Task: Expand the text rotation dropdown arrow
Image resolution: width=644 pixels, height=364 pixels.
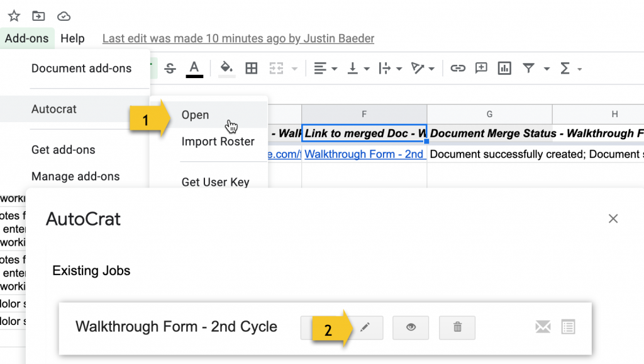Action: click(431, 69)
